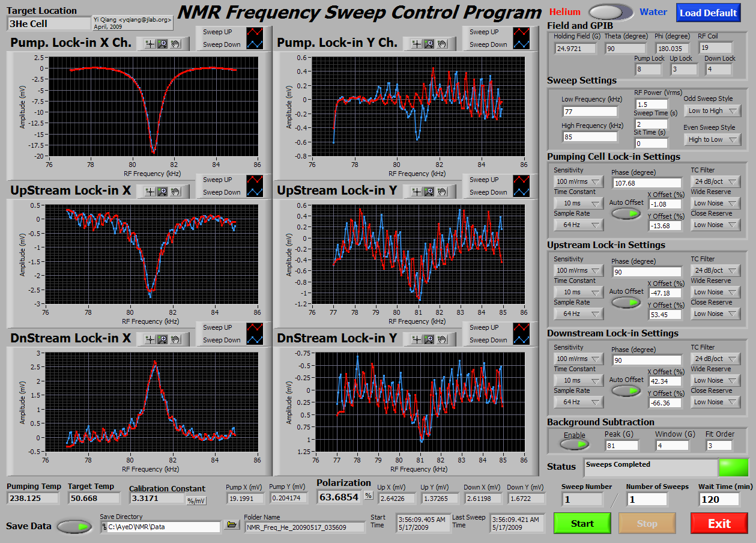Click Holding Field (G) value 24.9721
The height and width of the screenshot is (543, 756).
575,49
